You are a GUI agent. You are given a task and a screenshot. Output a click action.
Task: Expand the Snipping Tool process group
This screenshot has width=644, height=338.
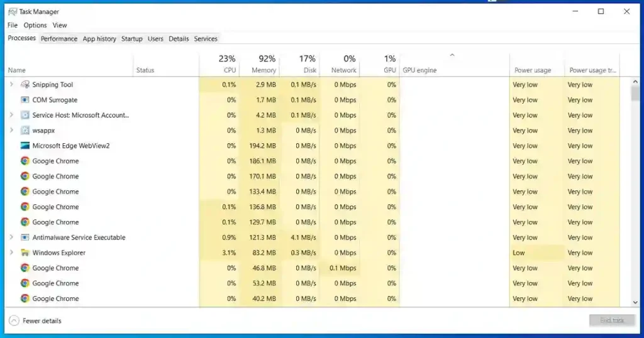11,84
